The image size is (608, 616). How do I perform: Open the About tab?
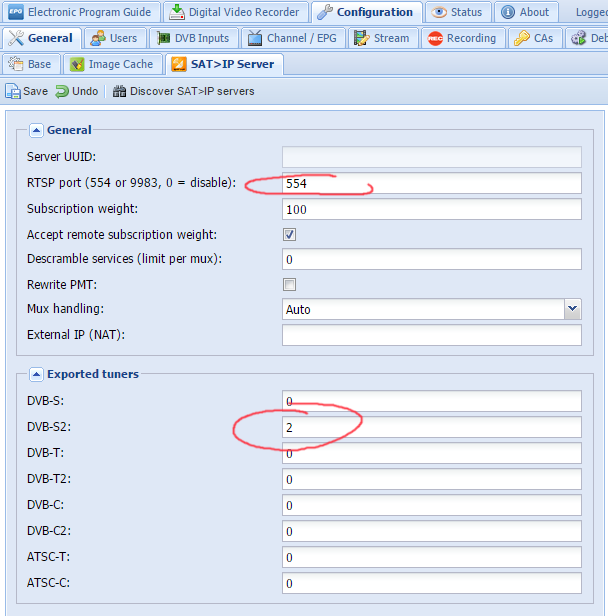[x=523, y=12]
